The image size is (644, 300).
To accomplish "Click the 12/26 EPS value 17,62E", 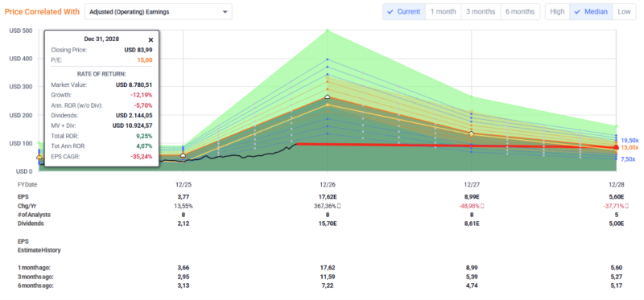I will click(328, 196).
